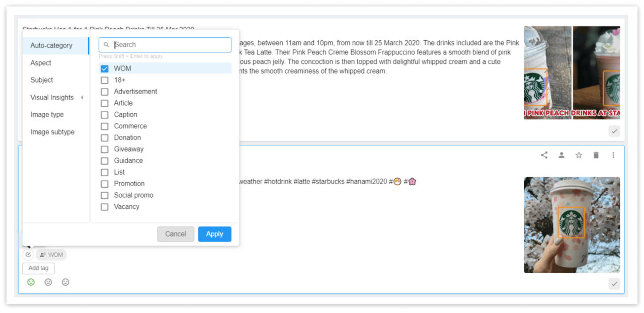The height and width of the screenshot is (313, 644).
Task: Choose the Subject filter
Action: (42, 80)
